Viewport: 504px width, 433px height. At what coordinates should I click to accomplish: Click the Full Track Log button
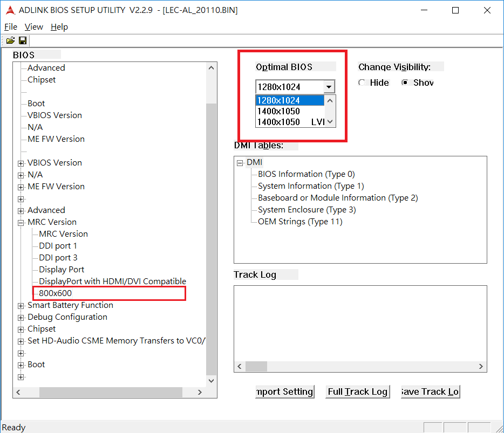pos(358,391)
